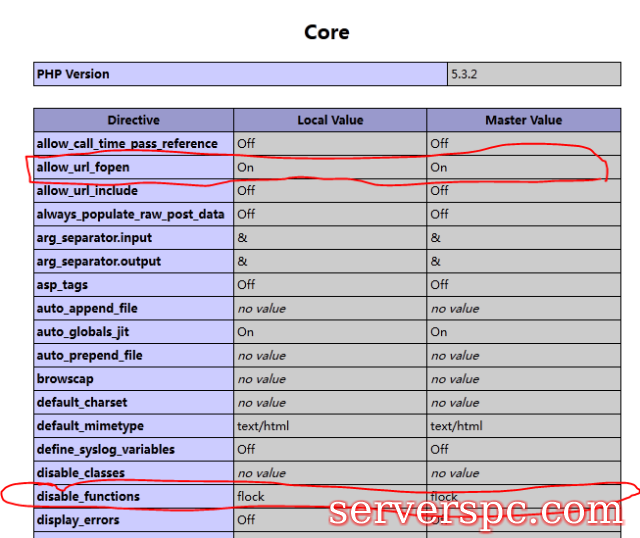Click asp_tags master value 'Off'
The width and height of the screenshot is (640, 538).
pyautogui.click(x=440, y=285)
